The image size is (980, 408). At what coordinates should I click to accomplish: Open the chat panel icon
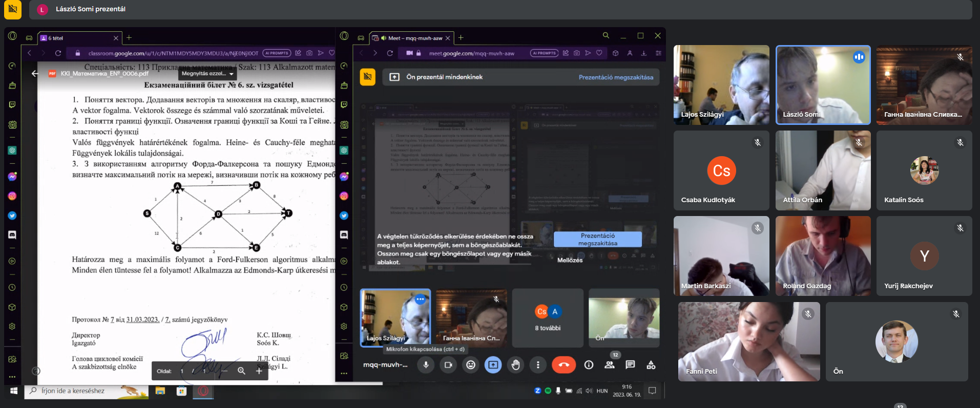pos(630,365)
